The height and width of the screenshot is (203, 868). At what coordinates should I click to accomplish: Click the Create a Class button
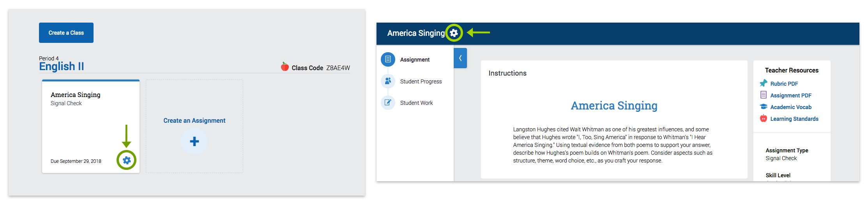(66, 33)
